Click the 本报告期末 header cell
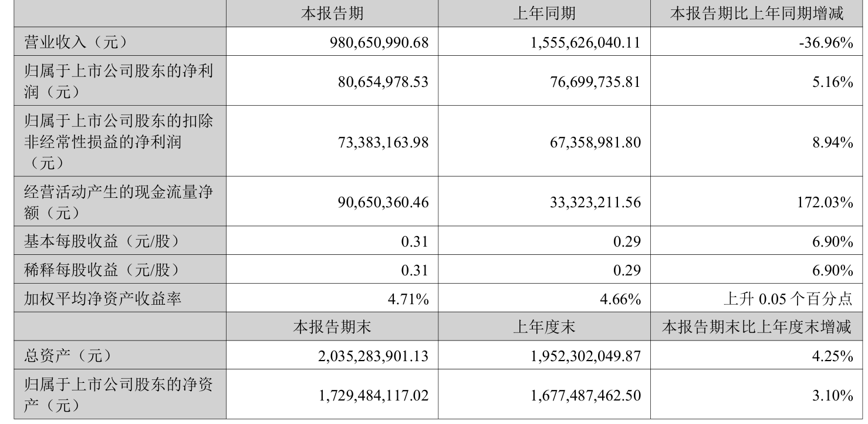 pos(332,327)
